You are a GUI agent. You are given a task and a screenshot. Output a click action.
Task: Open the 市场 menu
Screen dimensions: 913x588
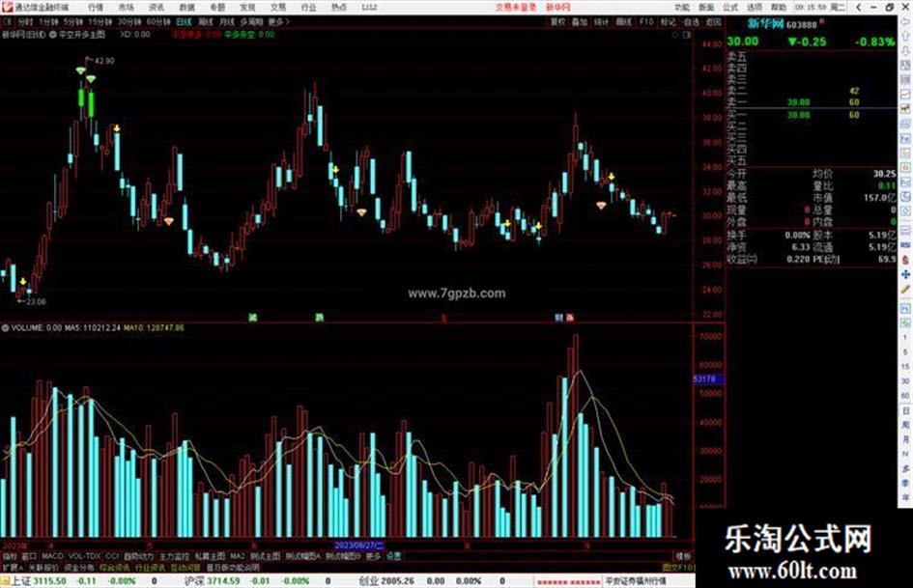pyautogui.click(x=126, y=7)
